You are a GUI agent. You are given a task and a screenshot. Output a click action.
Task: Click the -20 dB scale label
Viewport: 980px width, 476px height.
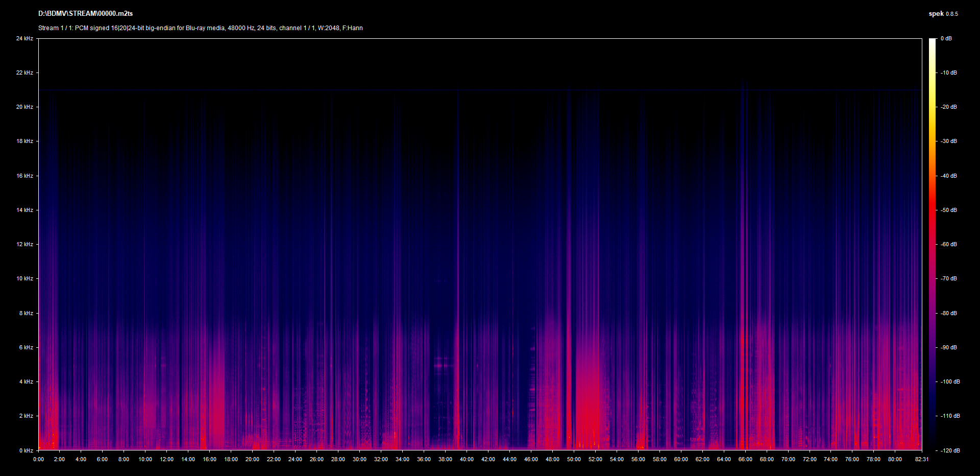(948, 107)
